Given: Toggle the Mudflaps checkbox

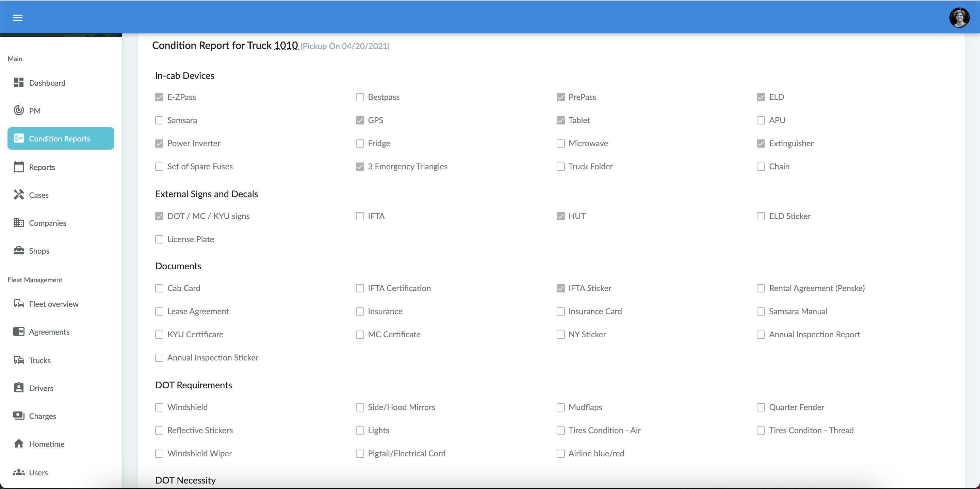Looking at the screenshot, I should tap(560, 407).
